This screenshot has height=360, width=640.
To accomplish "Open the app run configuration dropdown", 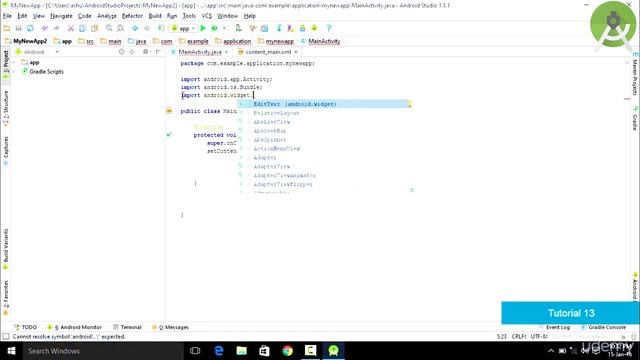I will click(x=183, y=29).
